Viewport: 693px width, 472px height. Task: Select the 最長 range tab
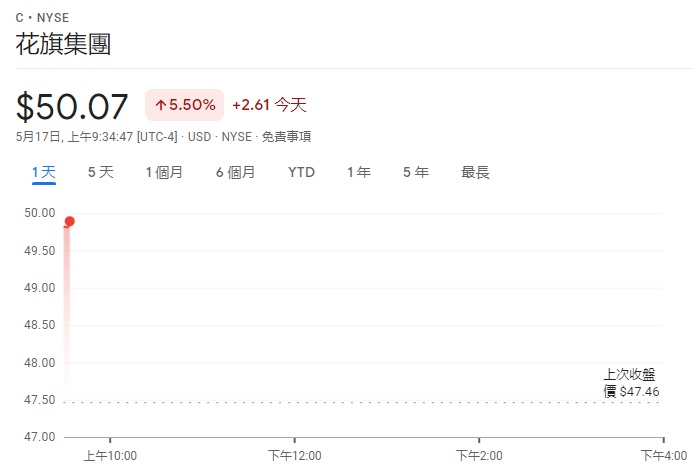click(x=475, y=172)
